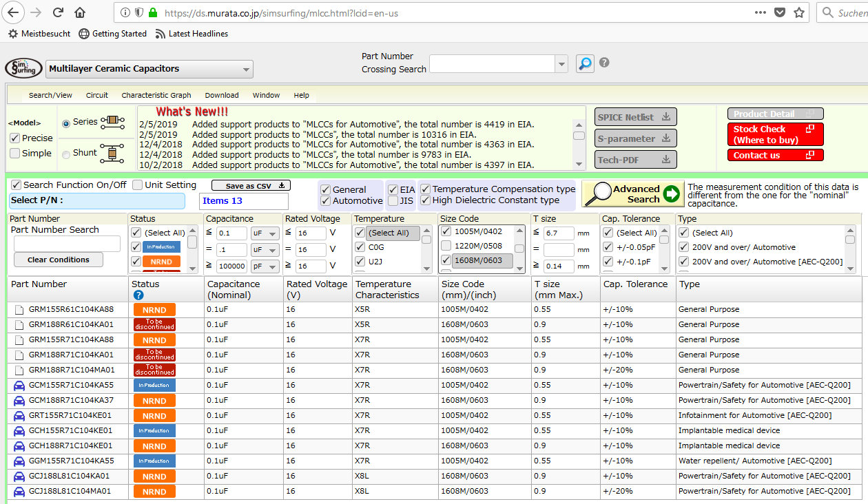
Task: Show site information in the address bar
Action: coord(125,12)
